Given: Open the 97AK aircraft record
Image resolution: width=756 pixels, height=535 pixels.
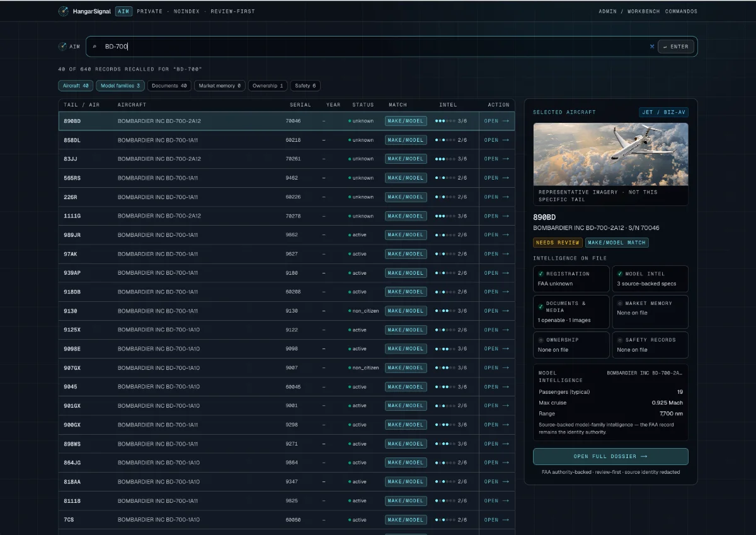Looking at the screenshot, I should 496,254.
